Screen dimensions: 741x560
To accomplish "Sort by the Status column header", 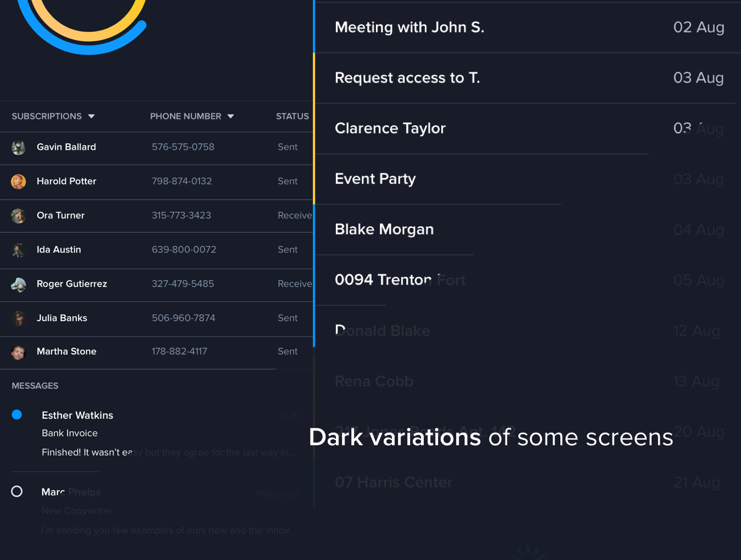I will (x=292, y=116).
